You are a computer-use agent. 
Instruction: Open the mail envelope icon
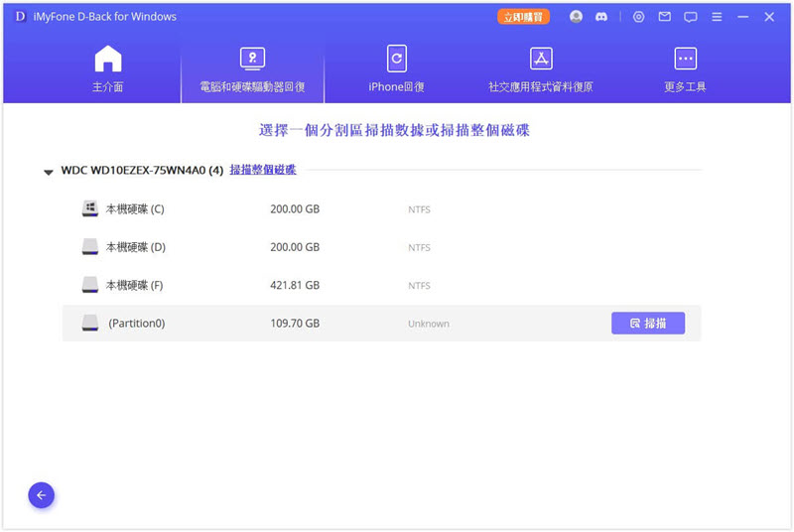[664, 17]
